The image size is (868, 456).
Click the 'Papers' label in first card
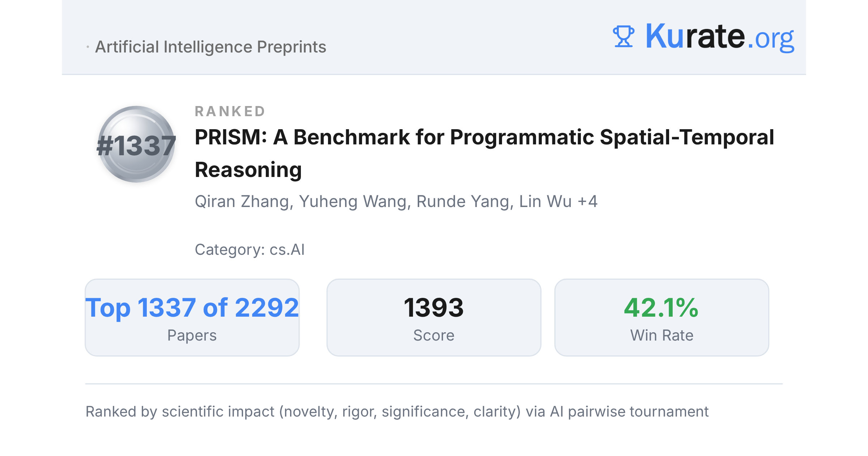tap(192, 335)
